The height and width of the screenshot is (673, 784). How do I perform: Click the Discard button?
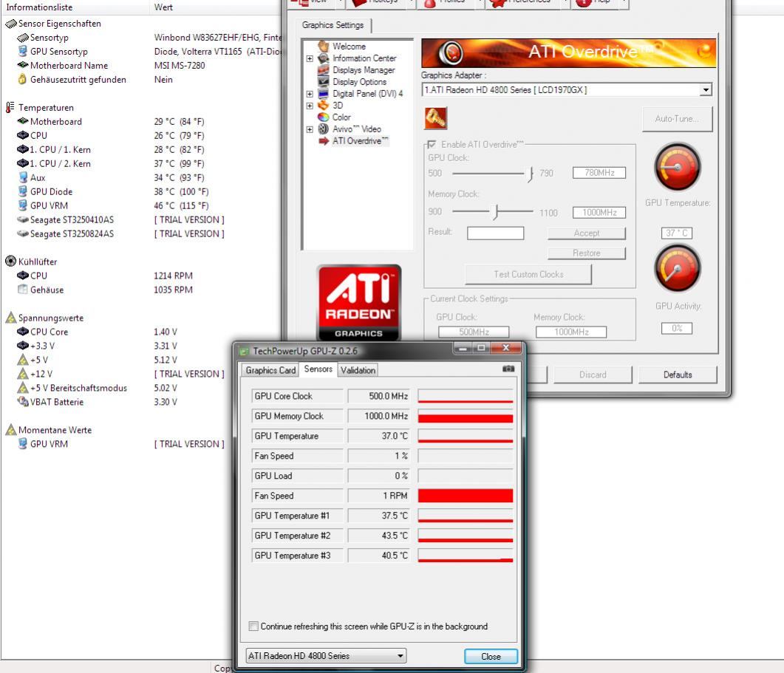click(x=593, y=375)
